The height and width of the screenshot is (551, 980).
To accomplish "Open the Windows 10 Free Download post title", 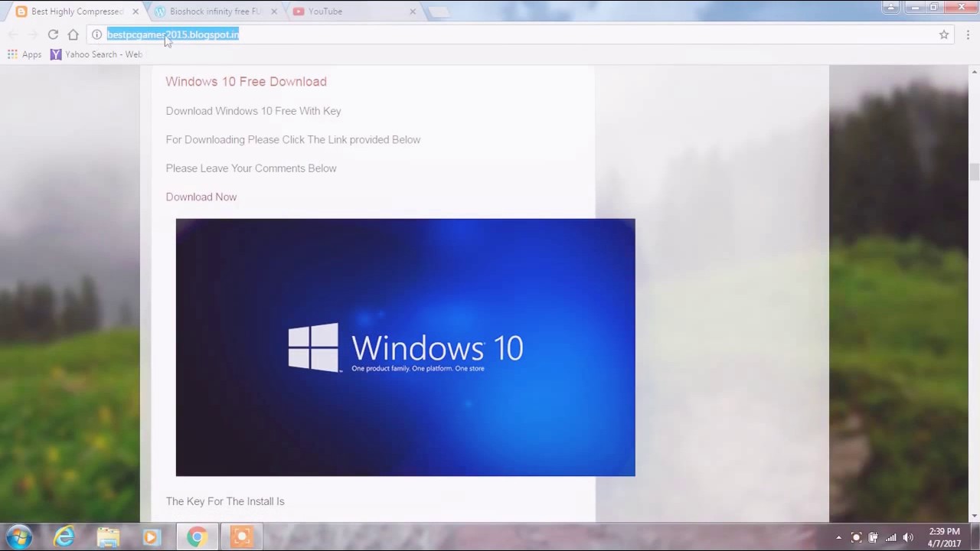I will pyautogui.click(x=246, y=82).
